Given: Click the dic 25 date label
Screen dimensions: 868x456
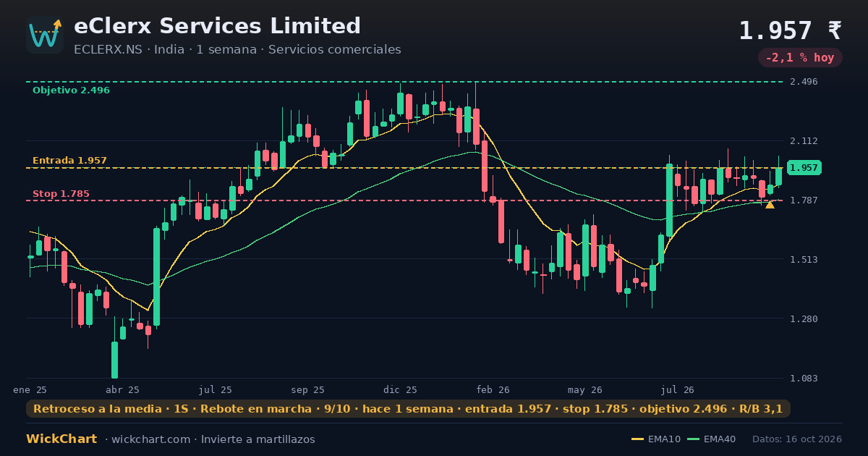Looking at the screenshot, I should tap(400, 390).
